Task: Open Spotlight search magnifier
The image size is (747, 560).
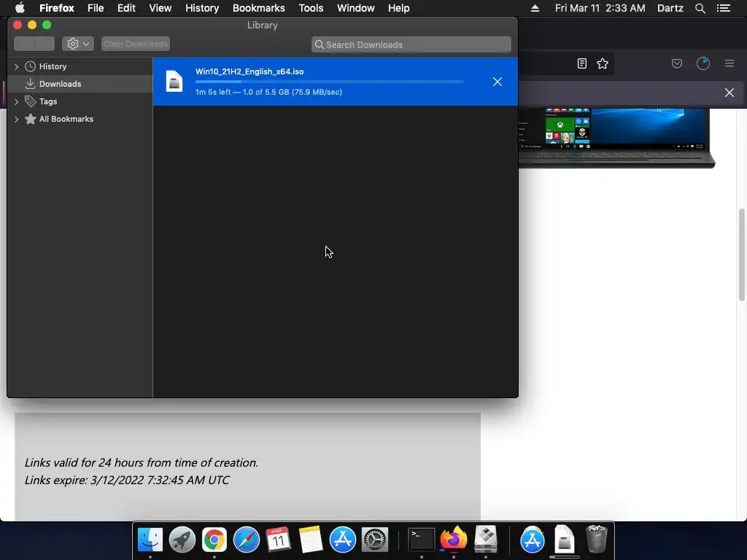Action: click(x=700, y=8)
